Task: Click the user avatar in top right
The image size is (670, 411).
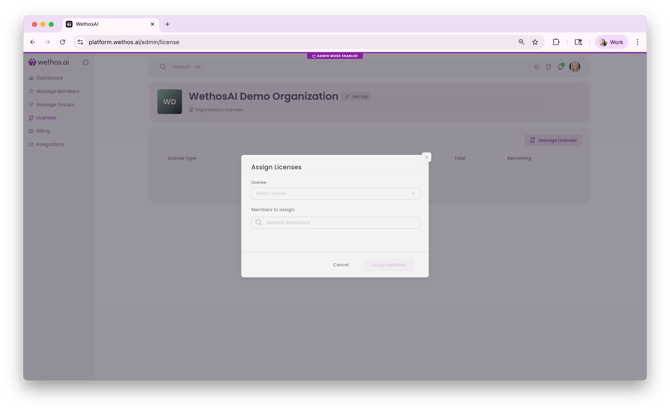Action: tap(575, 67)
